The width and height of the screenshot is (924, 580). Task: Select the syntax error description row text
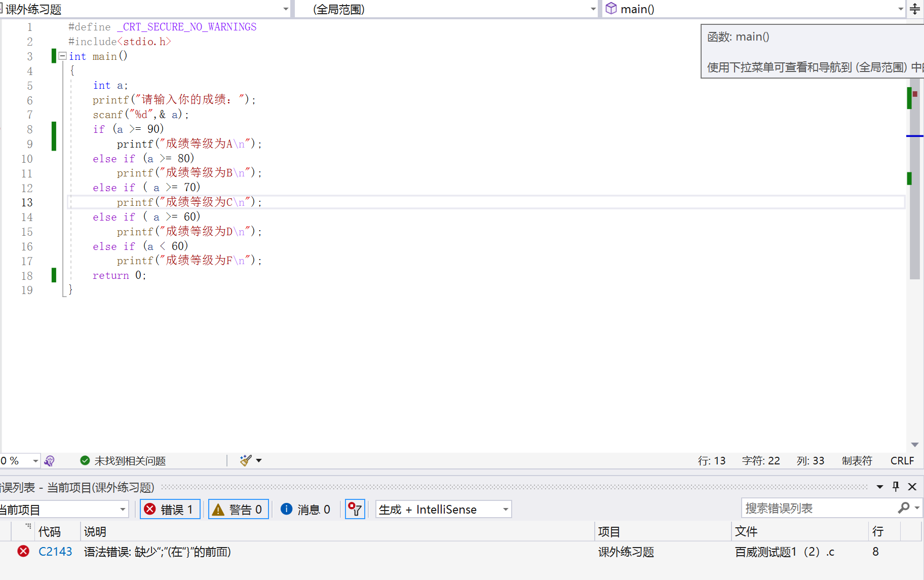158,551
